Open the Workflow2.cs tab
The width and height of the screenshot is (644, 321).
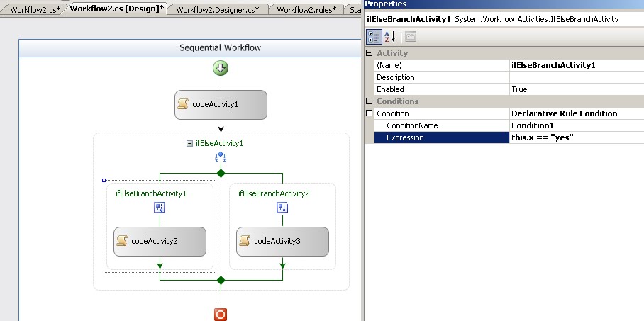[x=35, y=10]
